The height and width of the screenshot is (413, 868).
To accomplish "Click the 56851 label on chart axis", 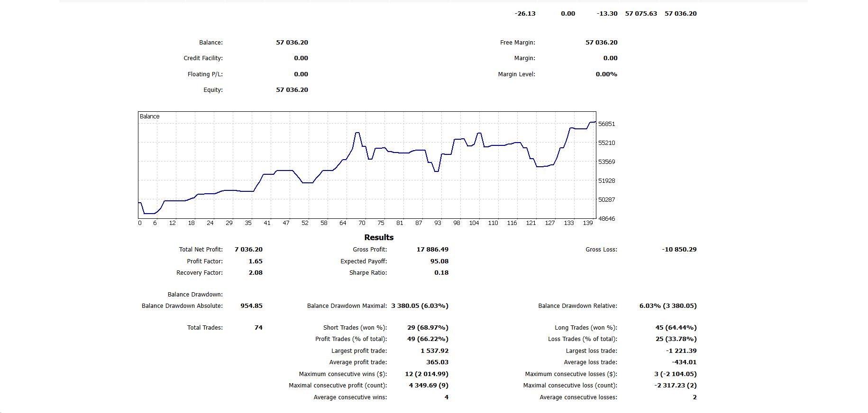I will click(606, 124).
